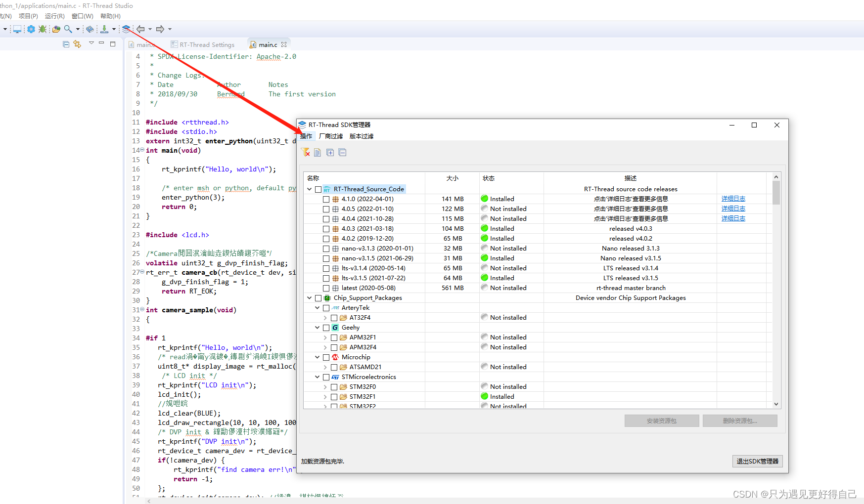Select the RT-Thread_Source_Code tree item
This screenshot has width=864, height=504.
(368, 189)
